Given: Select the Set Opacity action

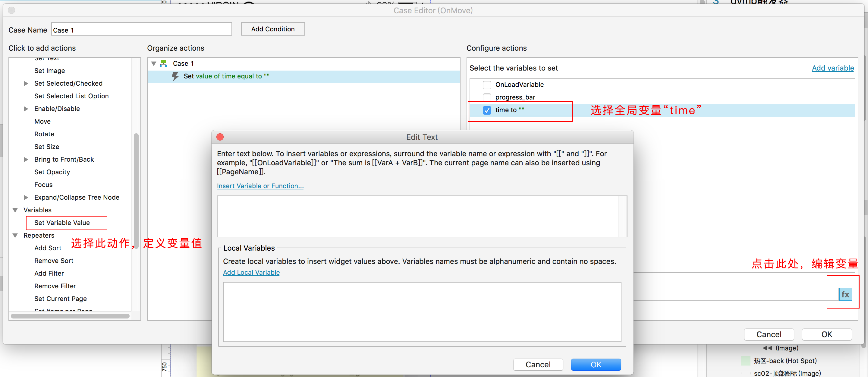Looking at the screenshot, I should (52, 172).
